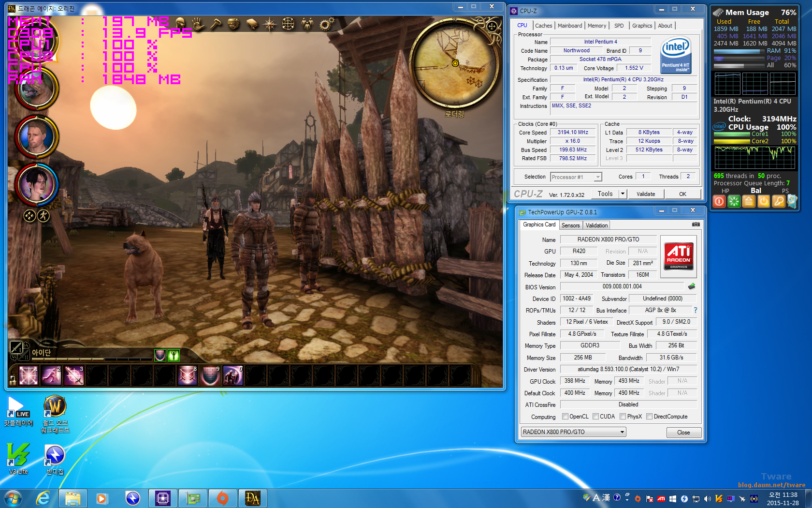Open the game options gears icon
This screenshot has height=508, width=812.
click(x=326, y=23)
